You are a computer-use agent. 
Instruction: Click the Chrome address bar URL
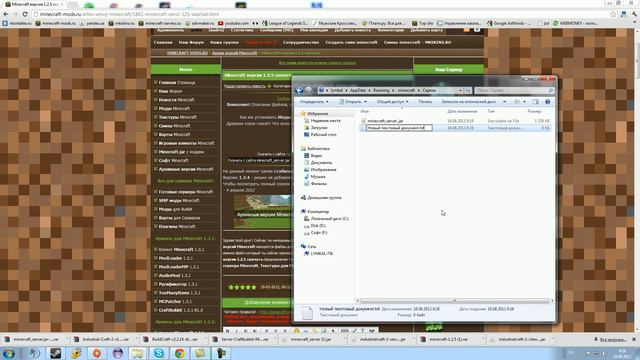point(129,14)
